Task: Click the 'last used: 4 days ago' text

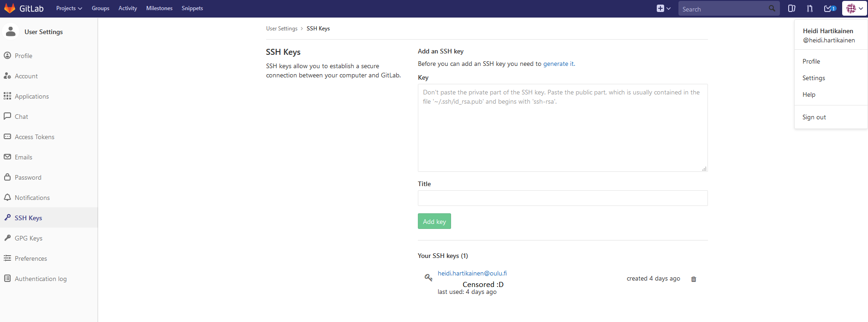Action: 467,292
